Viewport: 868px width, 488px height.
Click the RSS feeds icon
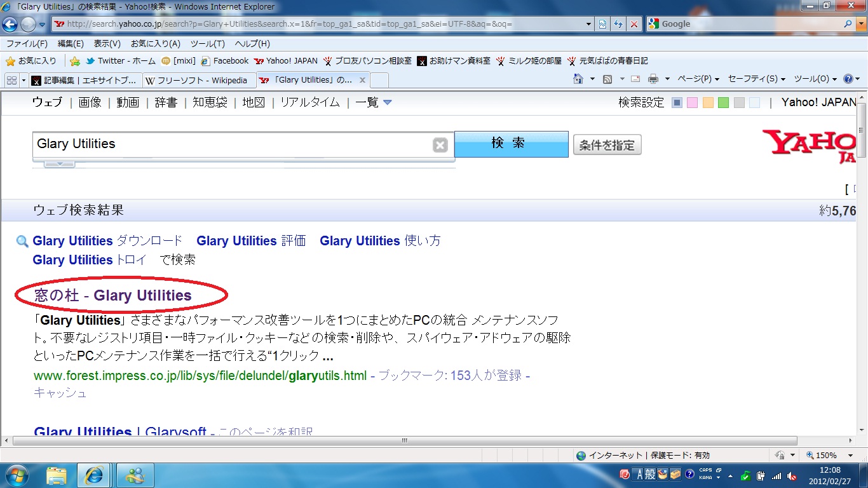point(607,79)
